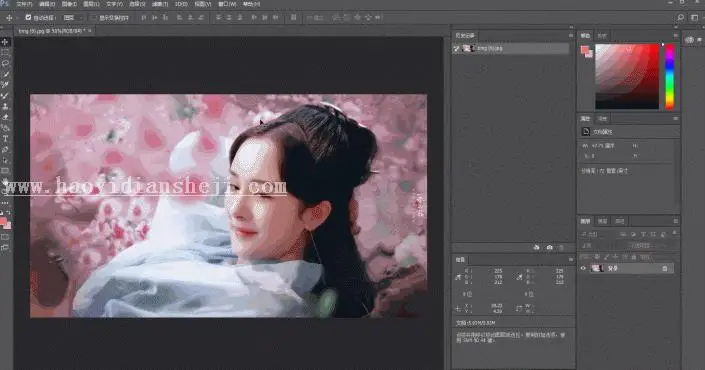Open the Properties panel flyout menu

point(675,119)
